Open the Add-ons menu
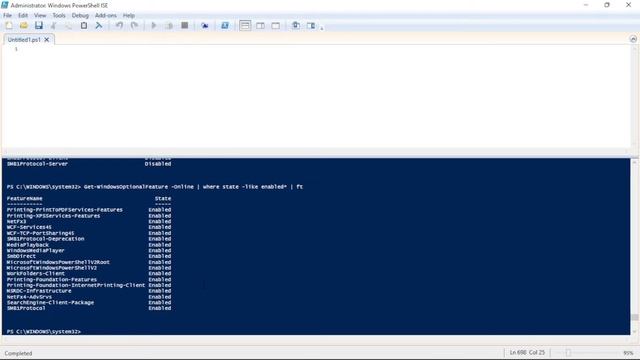Screen dimensions: 640x360 (106, 15)
